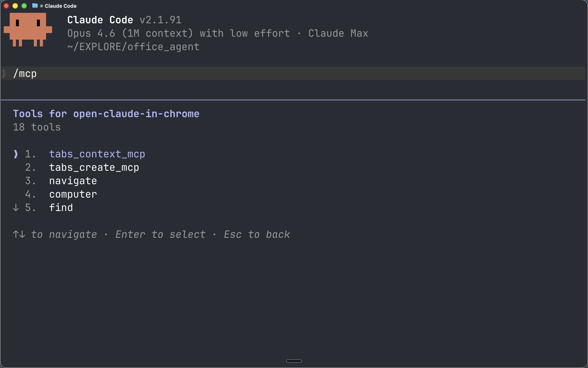This screenshot has width=588, height=368.
Task: Click the down arrow indicator next to find
Action: point(16,207)
